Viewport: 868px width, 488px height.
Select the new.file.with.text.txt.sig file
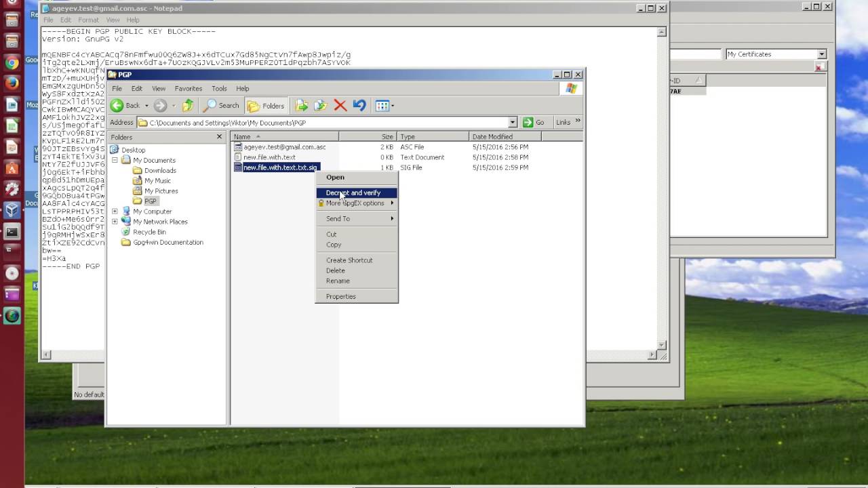(280, 167)
